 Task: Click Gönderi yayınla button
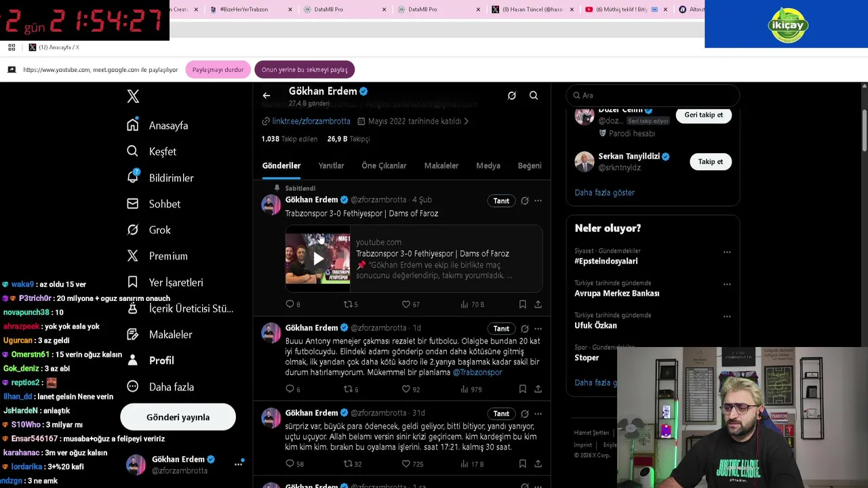pos(178,417)
